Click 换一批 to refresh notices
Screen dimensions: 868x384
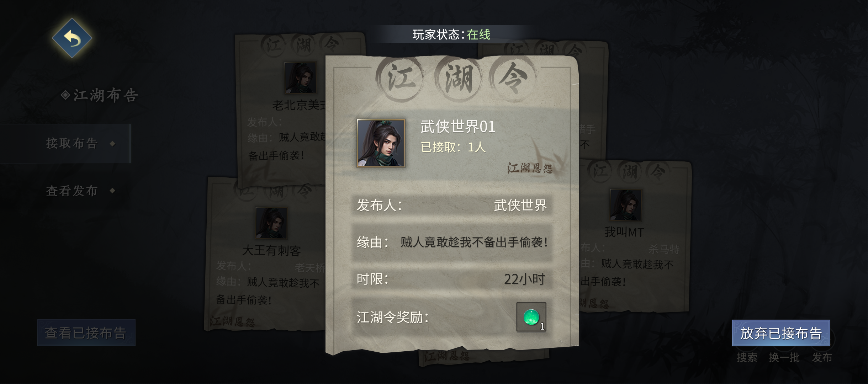784,358
